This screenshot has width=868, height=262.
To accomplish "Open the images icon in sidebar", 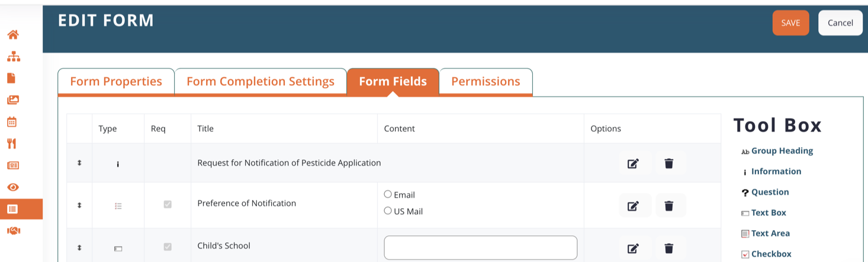I will point(12,100).
